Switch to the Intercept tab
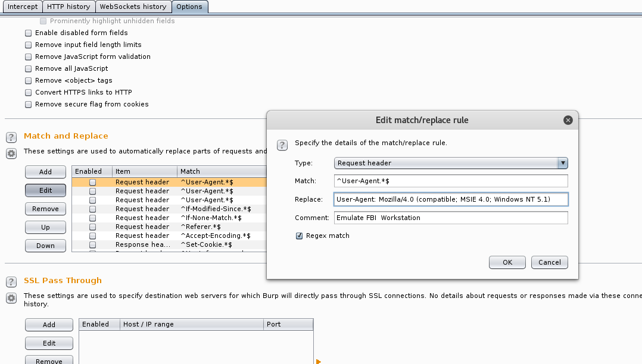The height and width of the screenshot is (364, 642). [23, 7]
